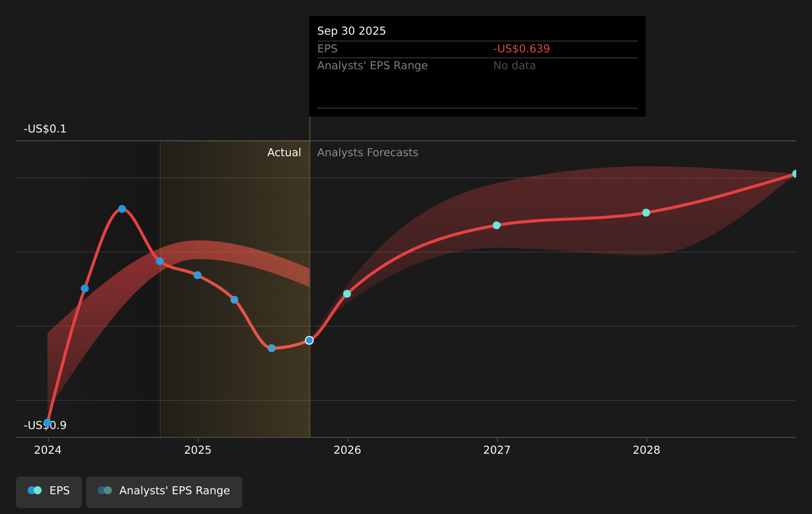Click the "Sep 30 2025" tooltip date header
Screen dimensions: 812x514
(351, 31)
